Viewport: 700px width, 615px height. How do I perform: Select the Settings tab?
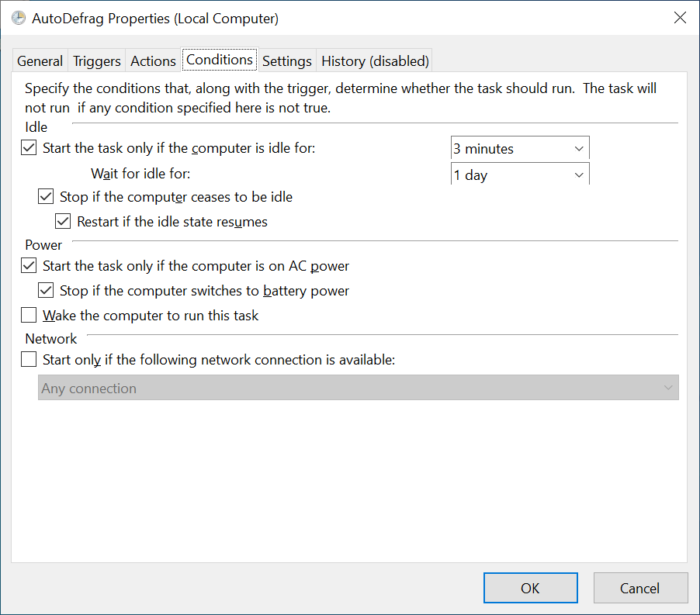tap(286, 60)
